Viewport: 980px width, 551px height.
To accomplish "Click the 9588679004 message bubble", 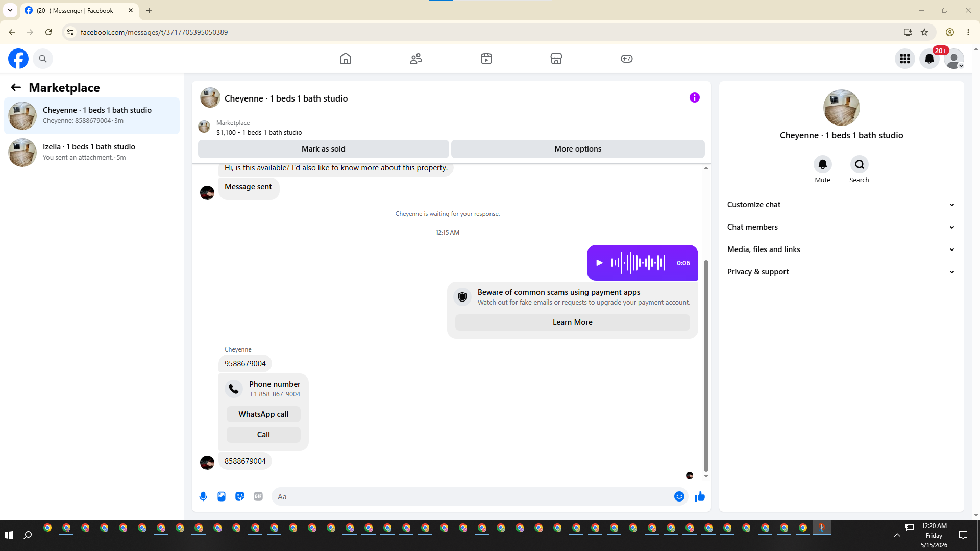I will 245,364.
